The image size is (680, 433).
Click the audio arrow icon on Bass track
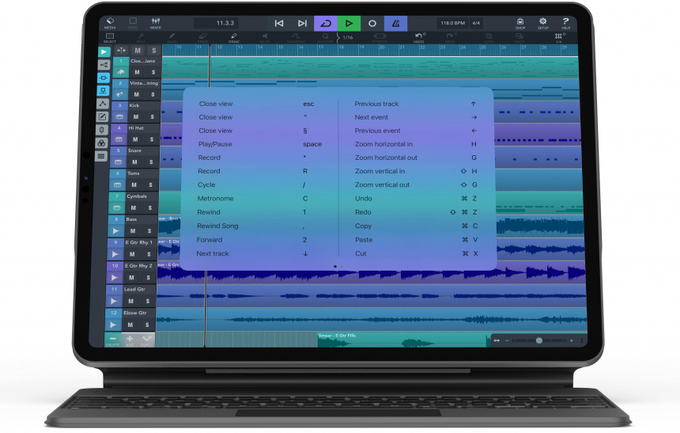click(x=115, y=231)
